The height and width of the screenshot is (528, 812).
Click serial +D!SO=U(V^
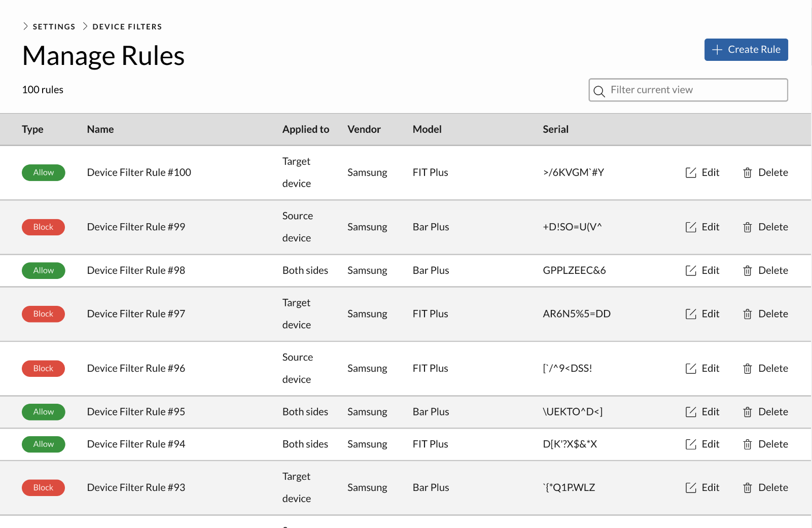click(x=572, y=227)
